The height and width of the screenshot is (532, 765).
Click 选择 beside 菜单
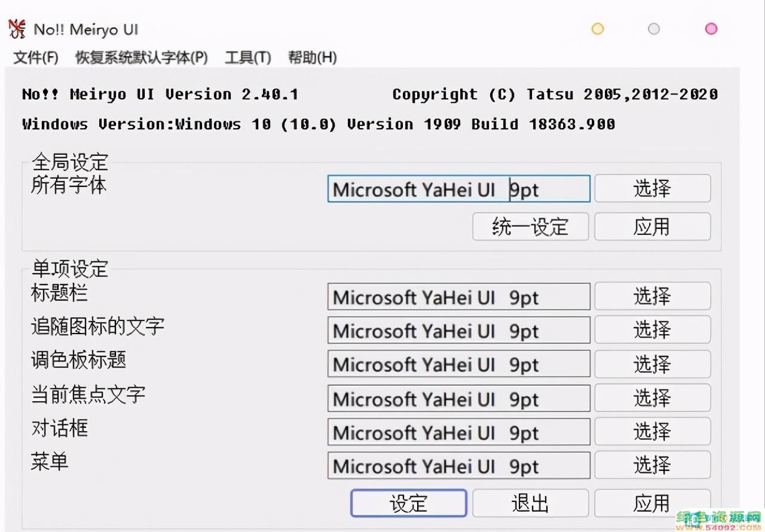(x=652, y=465)
